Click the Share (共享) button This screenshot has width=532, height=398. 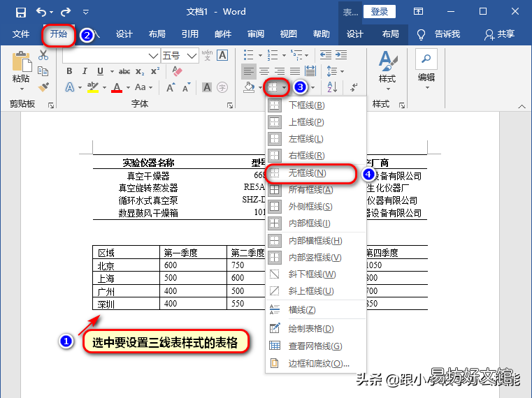(x=500, y=34)
